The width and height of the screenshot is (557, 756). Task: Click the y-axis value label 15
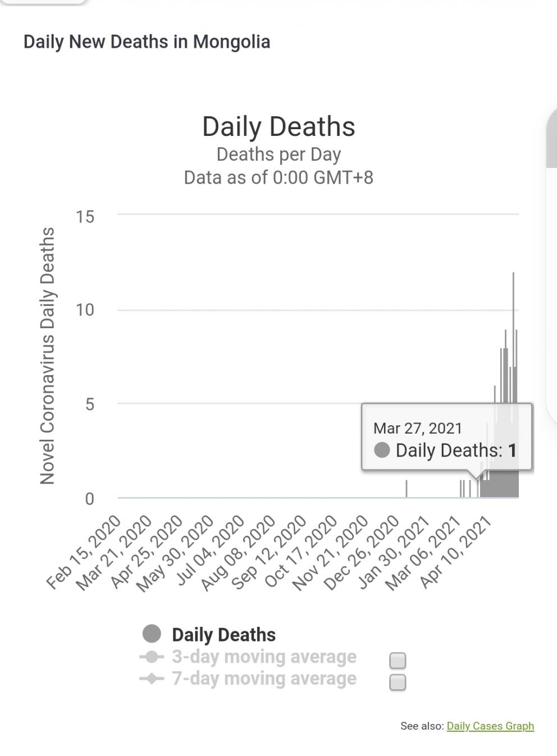coord(85,216)
